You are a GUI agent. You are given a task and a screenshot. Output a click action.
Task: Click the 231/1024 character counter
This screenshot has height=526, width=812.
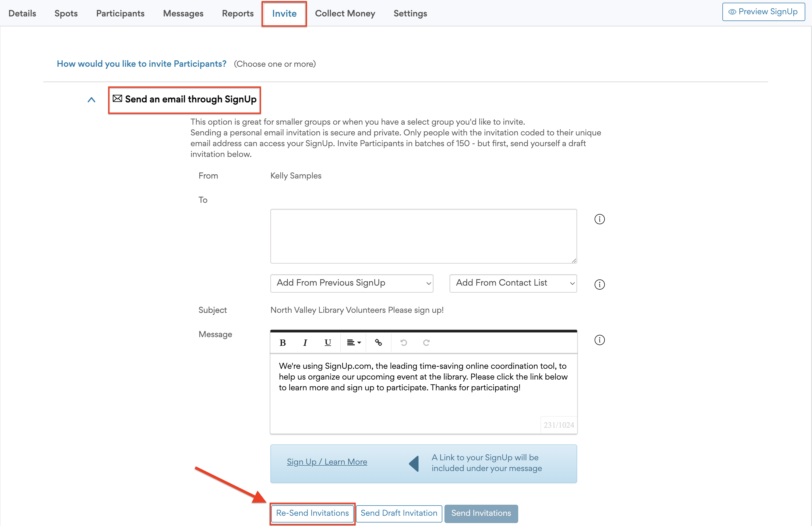(x=559, y=425)
